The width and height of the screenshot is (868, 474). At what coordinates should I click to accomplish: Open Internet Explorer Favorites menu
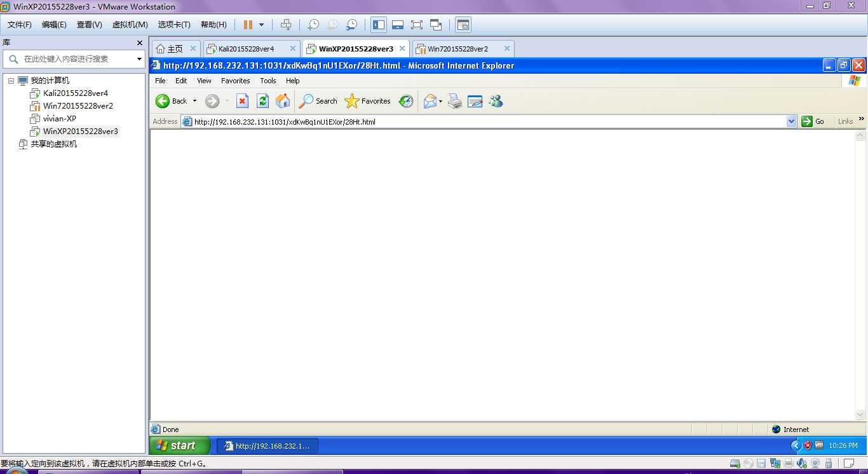[236, 81]
